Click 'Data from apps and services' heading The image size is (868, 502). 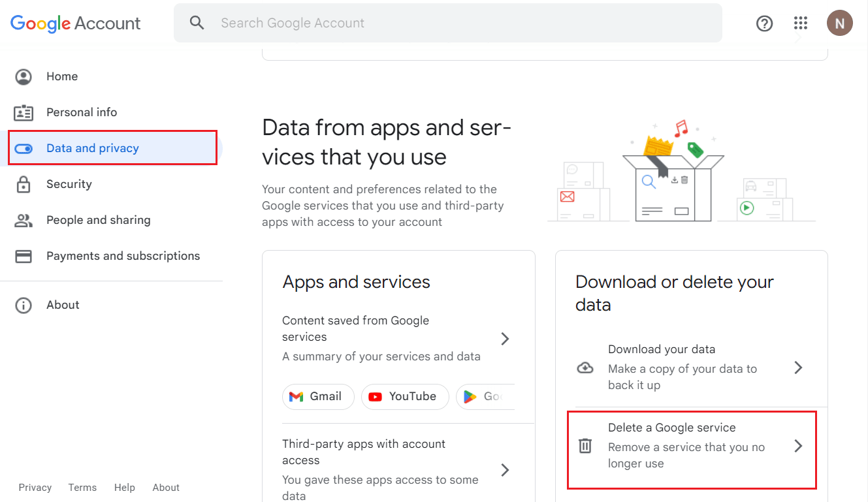[x=387, y=142]
